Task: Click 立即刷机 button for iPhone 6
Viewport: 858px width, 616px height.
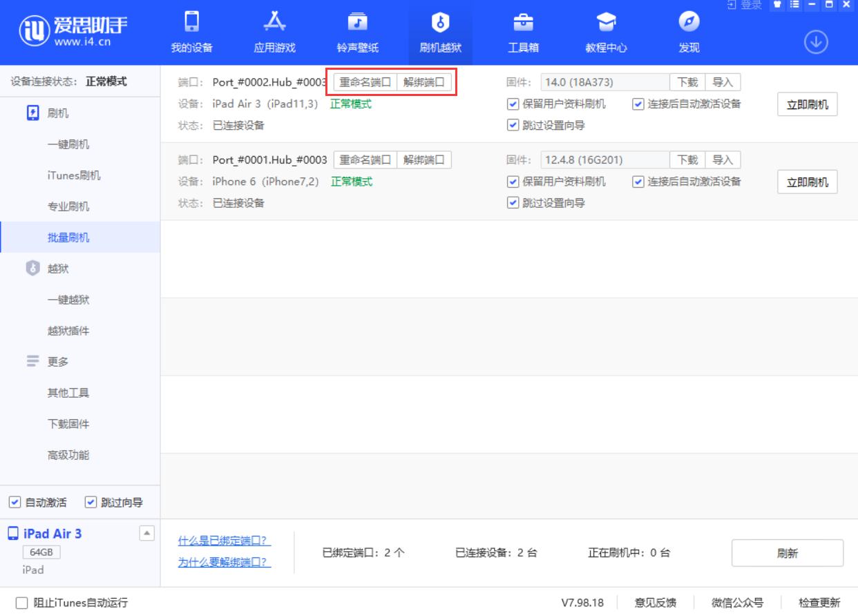Action: pyautogui.click(x=807, y=182)
